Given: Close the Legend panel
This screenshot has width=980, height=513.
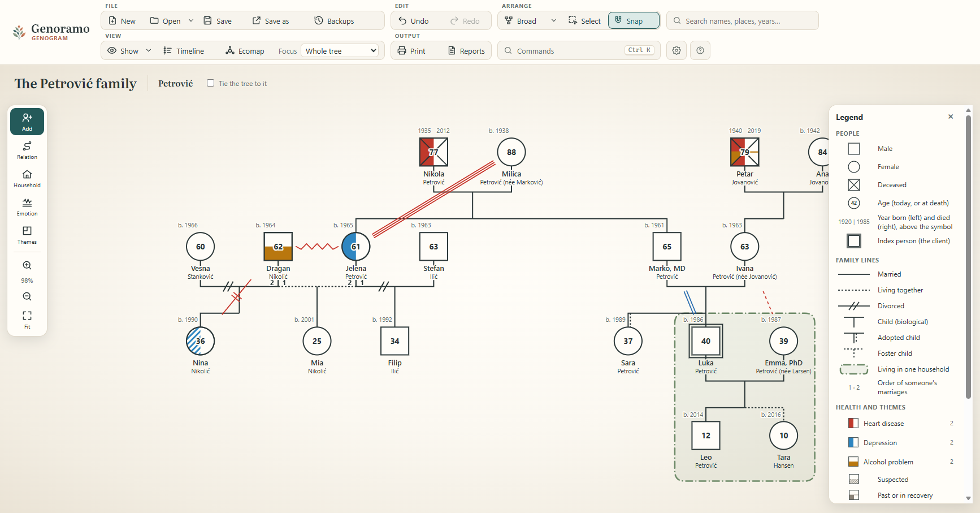Looking at the screenshot, I should 951,117.
